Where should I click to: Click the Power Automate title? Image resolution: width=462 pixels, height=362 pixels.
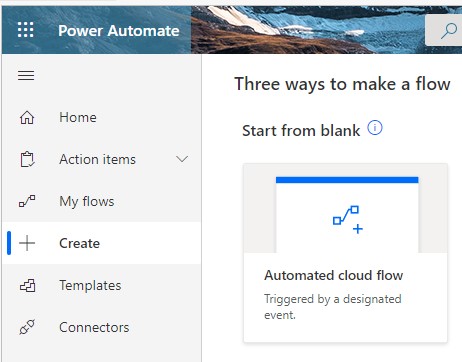tap(119, 31)
